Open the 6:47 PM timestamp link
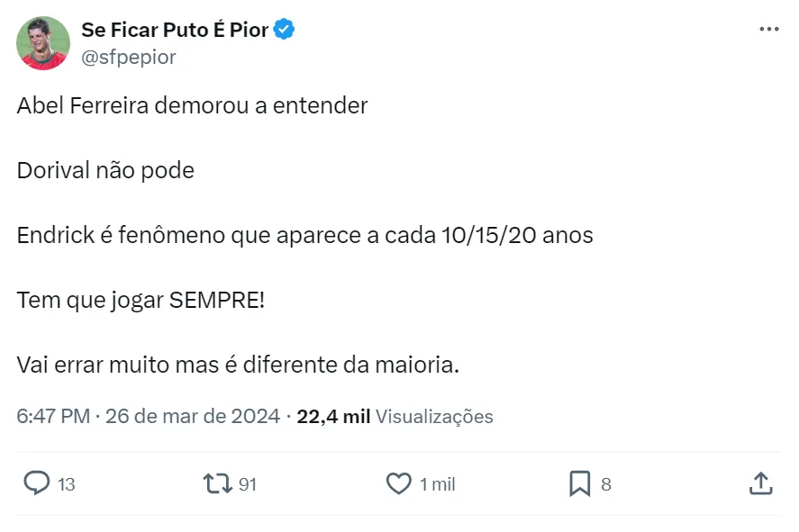This screenshot has width=799, height=532. pyautogui.click(x=53, y=417)
